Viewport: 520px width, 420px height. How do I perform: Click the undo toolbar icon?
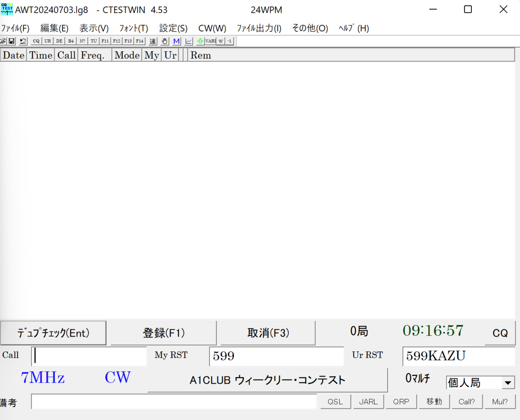22,41
